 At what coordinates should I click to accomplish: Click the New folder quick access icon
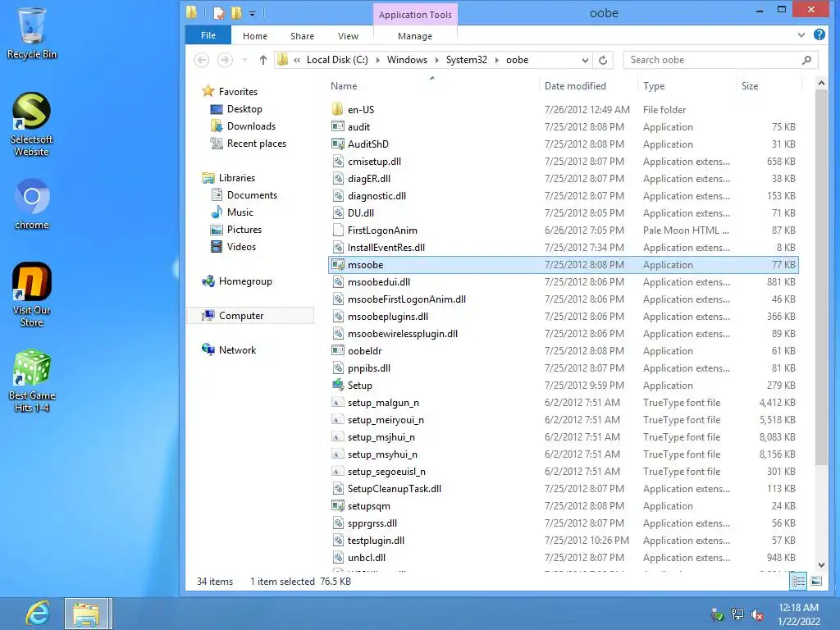tap(236, 13)
